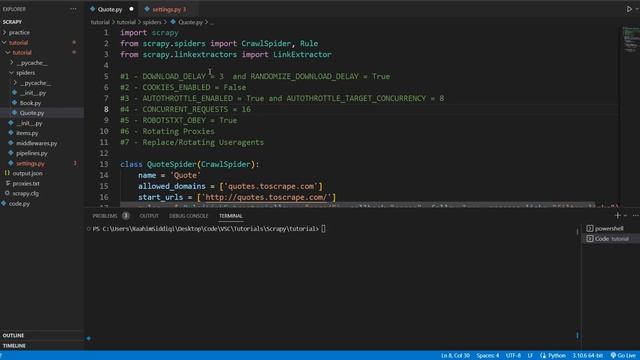Click '#6 - Rotating Proxies' comment
Viewport: 640px width, 360px height.
(167, 131)
